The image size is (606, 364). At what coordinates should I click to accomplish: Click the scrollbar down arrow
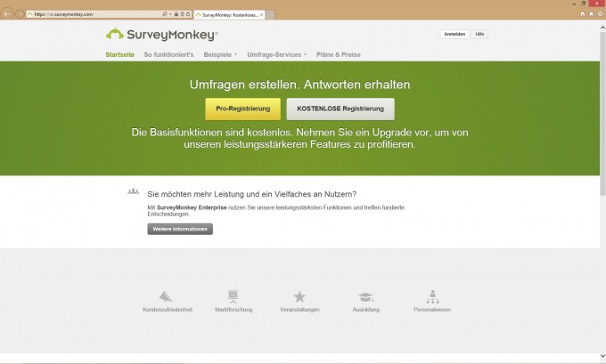[602, 356]
